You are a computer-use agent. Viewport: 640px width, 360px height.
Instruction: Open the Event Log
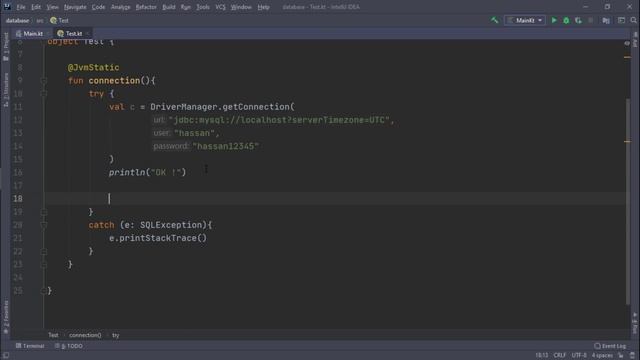coord(610,346)
